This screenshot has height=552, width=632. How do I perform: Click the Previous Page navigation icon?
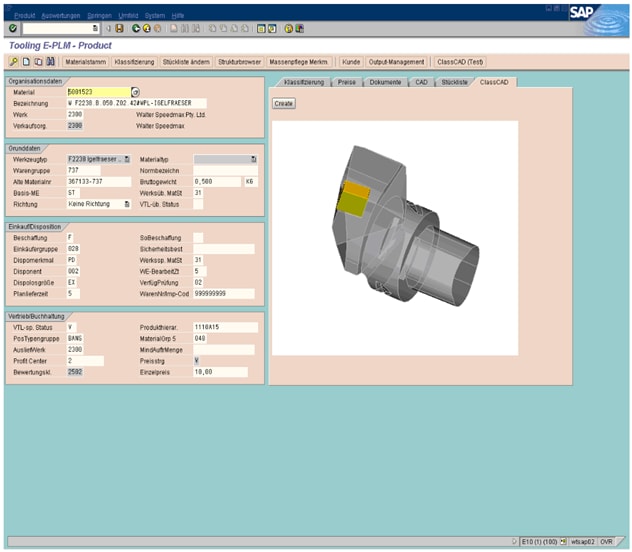tap(223, 28)
